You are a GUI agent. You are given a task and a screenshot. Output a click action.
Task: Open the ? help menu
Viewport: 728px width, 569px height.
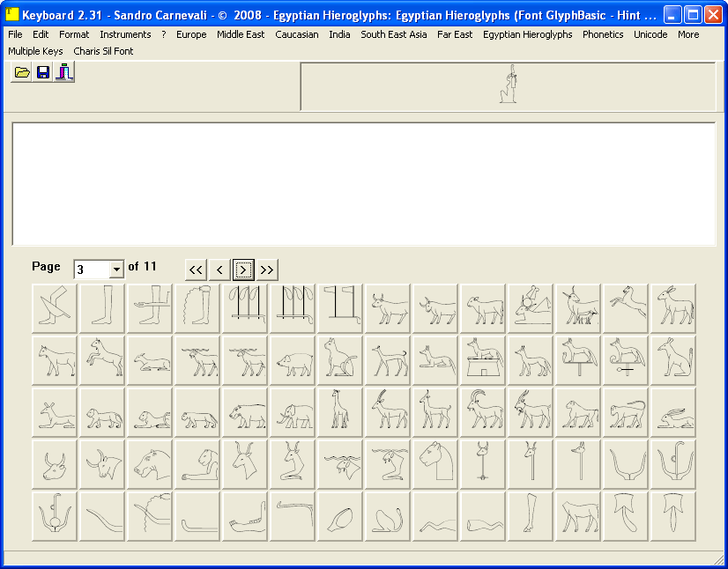[164, 34]
